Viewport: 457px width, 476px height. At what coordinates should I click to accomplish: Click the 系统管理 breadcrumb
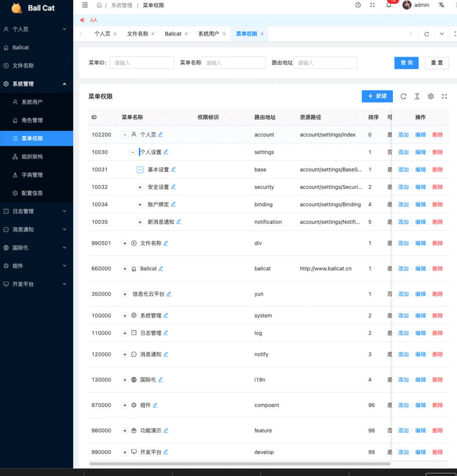click(121, 6)
